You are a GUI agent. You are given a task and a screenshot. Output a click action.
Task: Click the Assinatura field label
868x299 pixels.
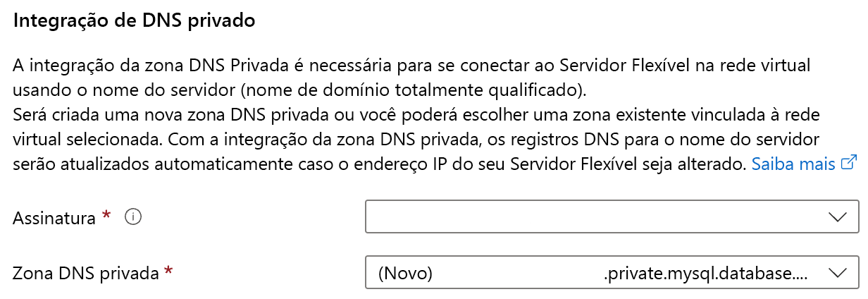(54, 219)
